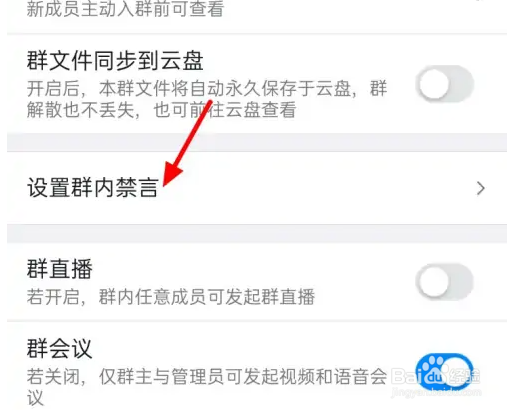
Task: Enable the 群直播 switch
Action: click(x=445, y=281)
